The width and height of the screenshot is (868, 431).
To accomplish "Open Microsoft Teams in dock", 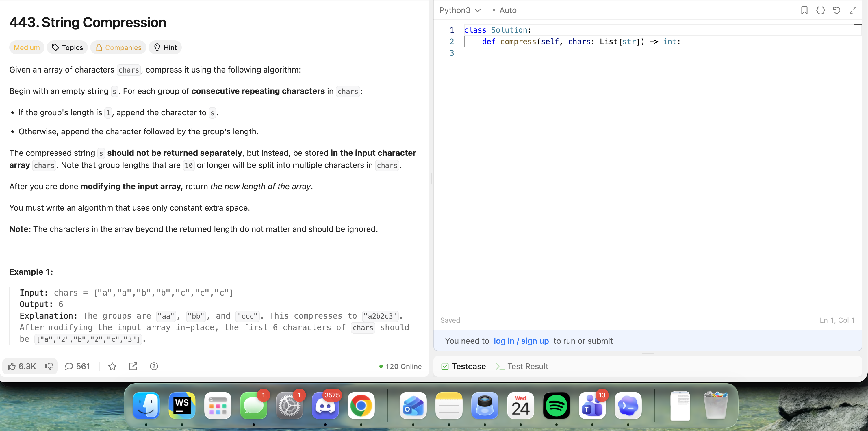I will 592,405.
